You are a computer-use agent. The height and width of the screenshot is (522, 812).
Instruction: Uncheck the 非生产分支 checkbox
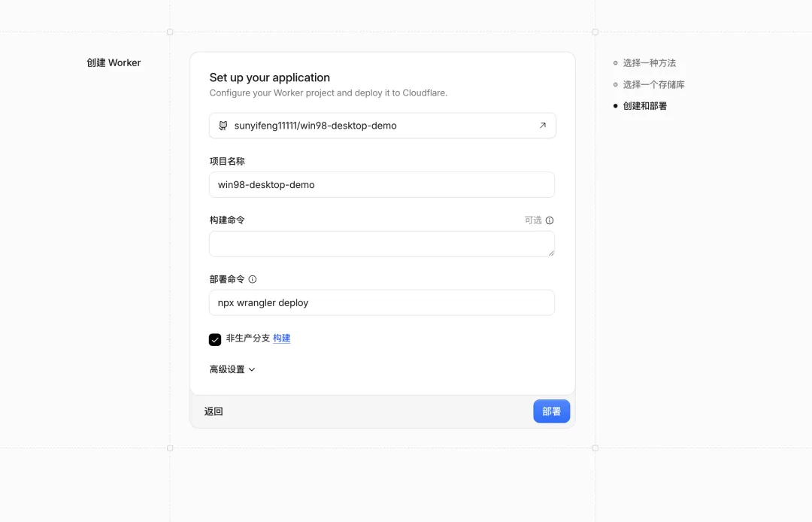[215, 339]
